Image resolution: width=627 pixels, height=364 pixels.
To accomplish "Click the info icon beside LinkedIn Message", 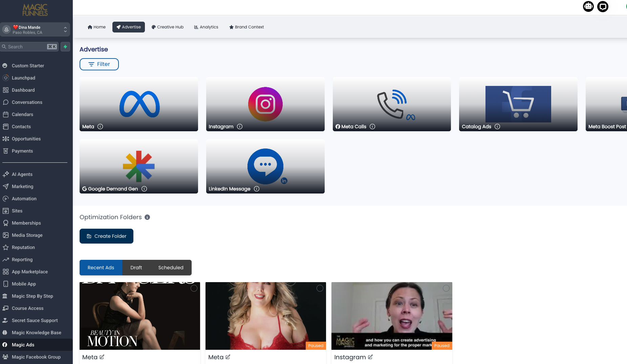I will pos(257,189).
